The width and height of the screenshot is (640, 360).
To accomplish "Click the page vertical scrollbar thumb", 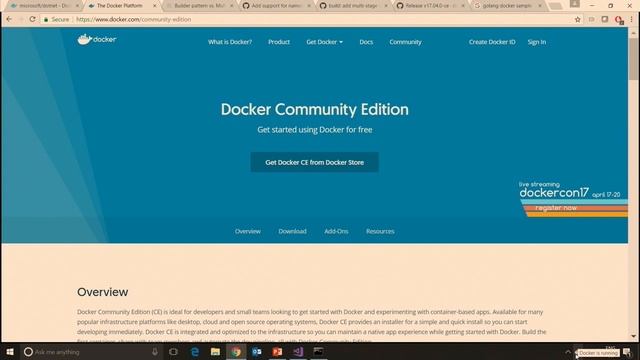I will coord(633,59).
